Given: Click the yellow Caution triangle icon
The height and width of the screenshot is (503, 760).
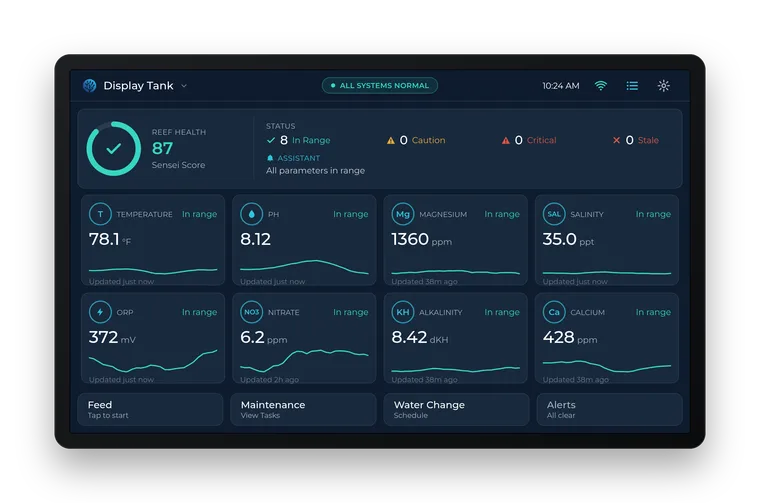Looking at the screenshot, I should click(391, 141).
